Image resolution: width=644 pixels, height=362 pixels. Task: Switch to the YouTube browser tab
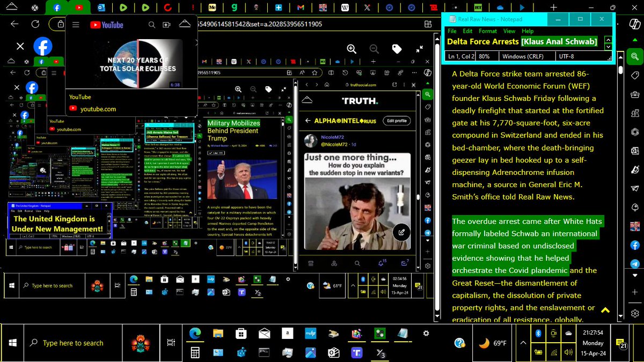click(x=79, y=8)
